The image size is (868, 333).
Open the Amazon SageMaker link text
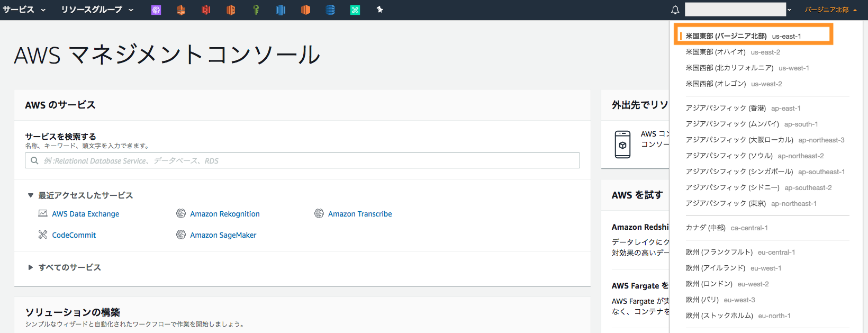[223, 235]
